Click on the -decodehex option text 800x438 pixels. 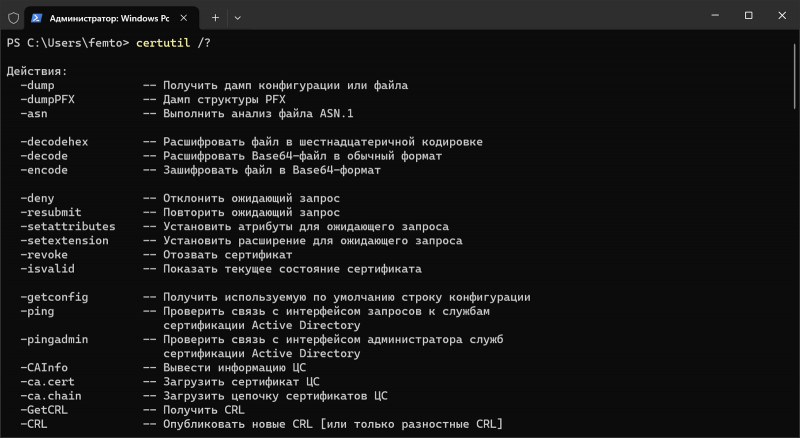(54, 142)
